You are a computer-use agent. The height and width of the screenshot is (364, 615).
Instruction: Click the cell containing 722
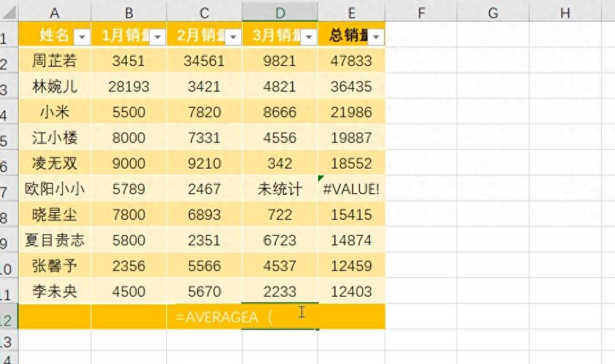[280, 215]
